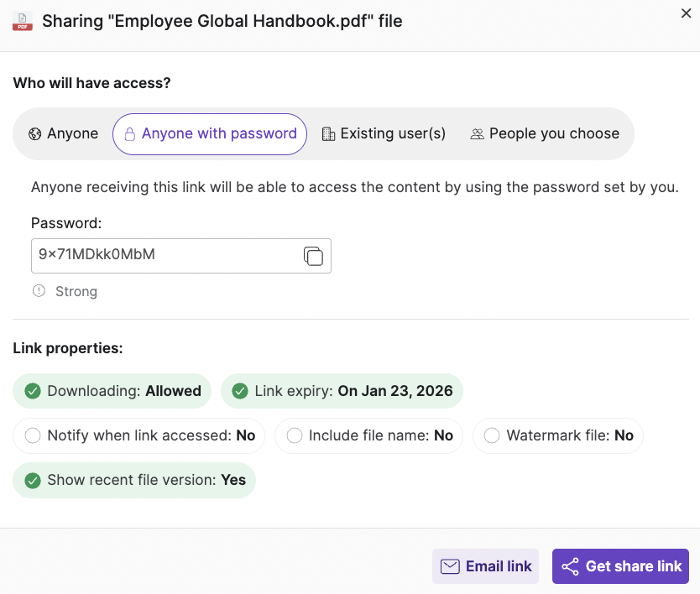Viewport: 700px width, 594px height.
Task: Enable the Include file name option
Action: pyautogui.click(x=368, y=436)
